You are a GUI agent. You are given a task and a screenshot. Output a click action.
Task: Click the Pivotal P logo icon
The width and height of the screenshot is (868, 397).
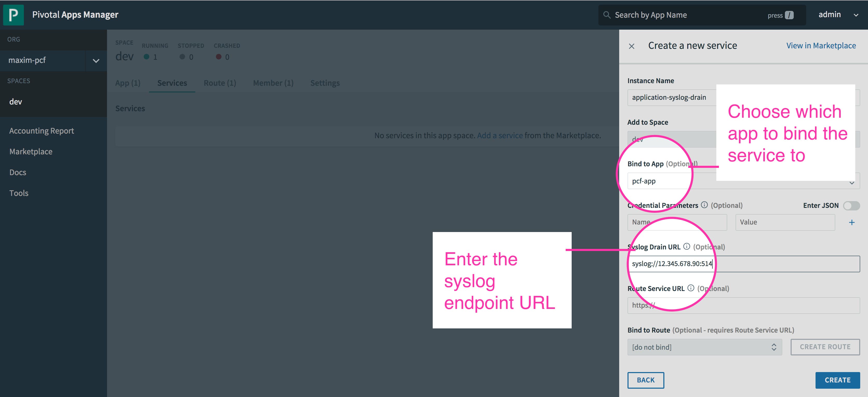(14, 15)
